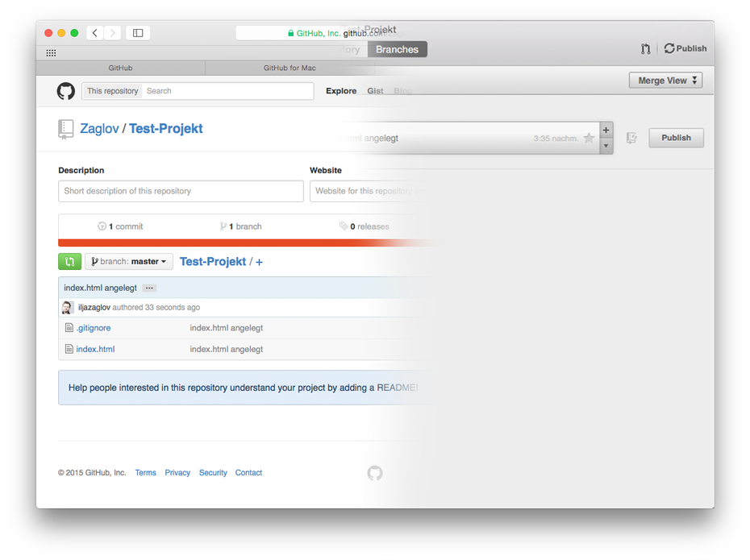Click the Publish sync button in the toolbar

tap(685, 48)
